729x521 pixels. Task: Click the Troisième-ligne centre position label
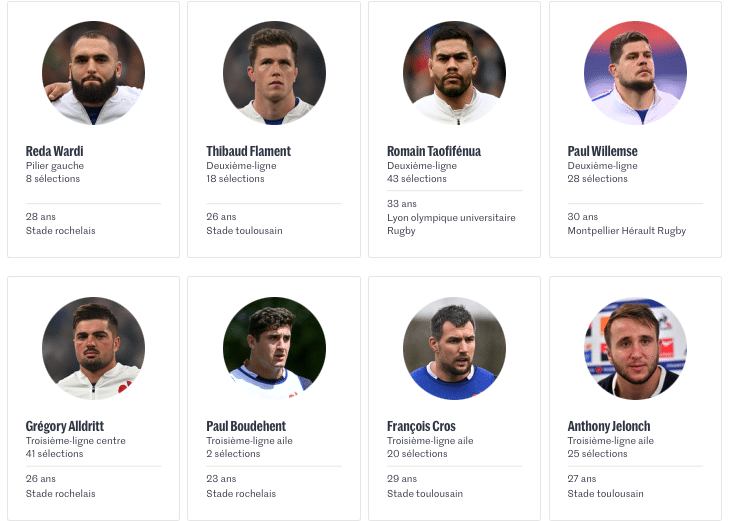coord(75,441)
